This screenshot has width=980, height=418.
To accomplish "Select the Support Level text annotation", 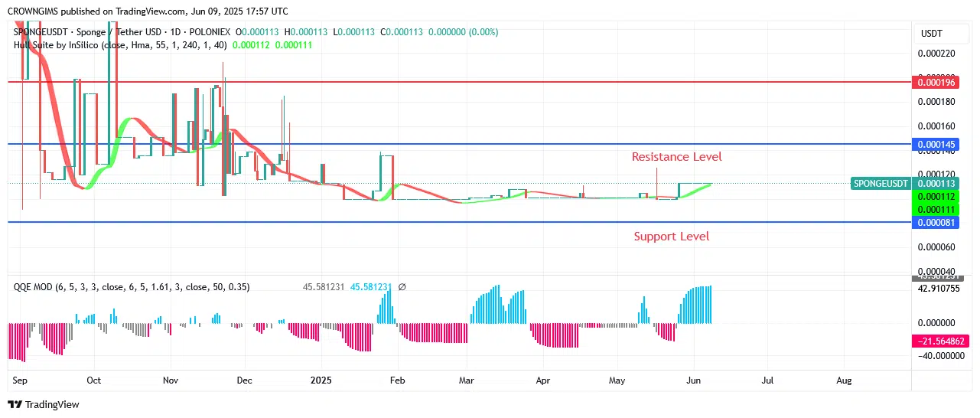I will [x=671, y=237].
